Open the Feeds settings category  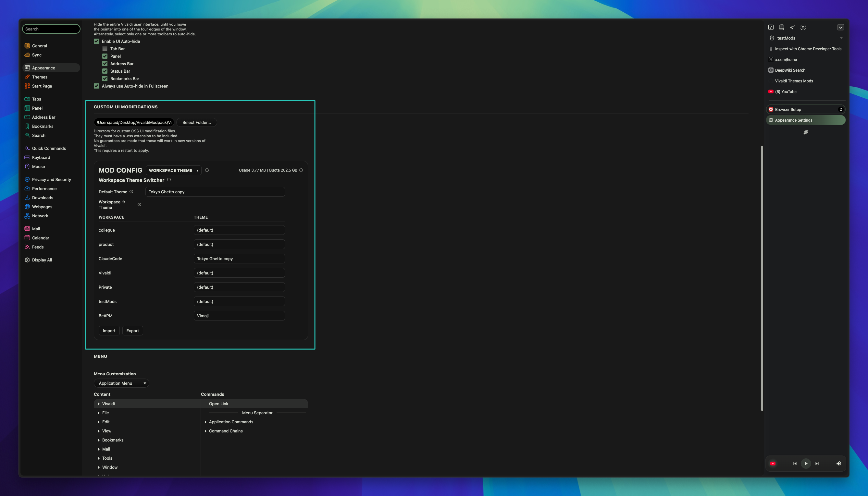pyautogui.click(x=51, y=247)
